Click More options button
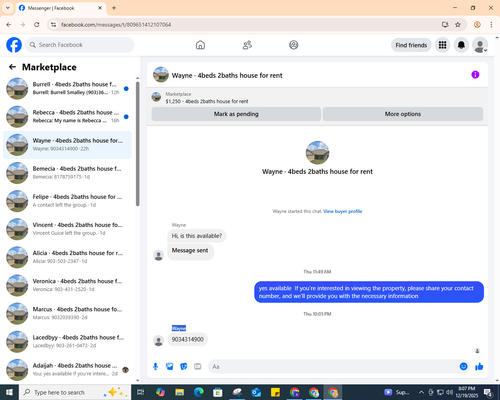The height and width of the screenshot is (400, 500). point(403,114)
